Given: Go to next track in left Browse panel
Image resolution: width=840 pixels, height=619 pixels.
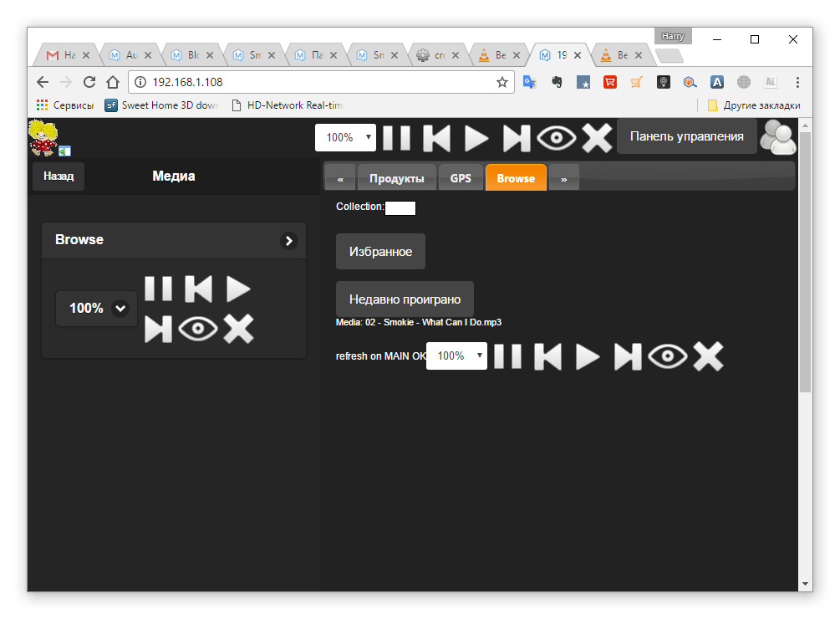Looking at the screenshot, I should pos(159,329).
